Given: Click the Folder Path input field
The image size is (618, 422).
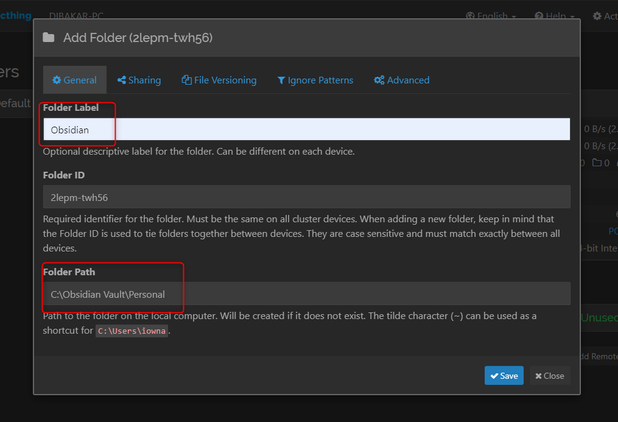Looking at the screenshot, I should tap(306, 294).
